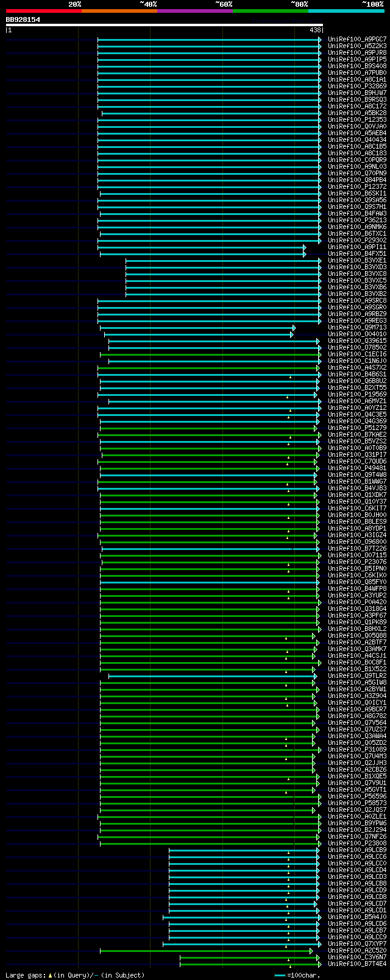This screenshot has height=980, width=390.
Task: Click the UniRef100_Q6B8U2 label
Action: tap(357, 381)
